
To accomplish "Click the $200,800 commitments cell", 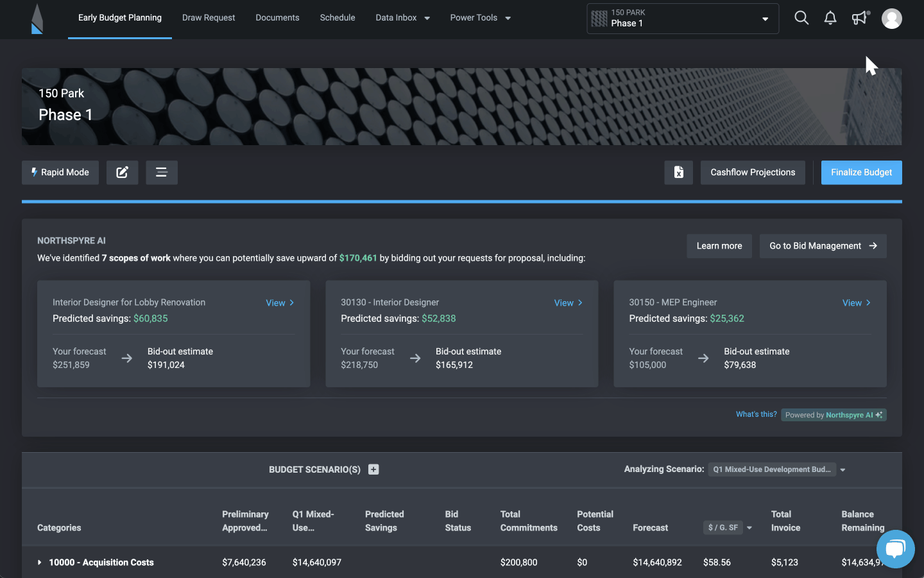I will click(x=519, y=563).
